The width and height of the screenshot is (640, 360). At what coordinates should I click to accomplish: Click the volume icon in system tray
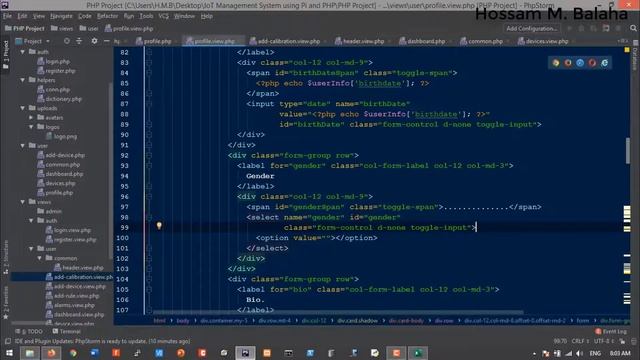pos(580,353)
